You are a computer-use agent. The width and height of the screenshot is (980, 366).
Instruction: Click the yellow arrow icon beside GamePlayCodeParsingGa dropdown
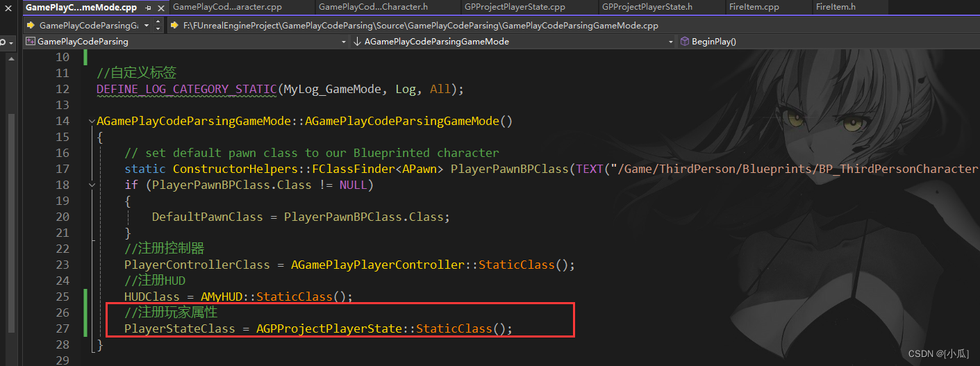click(31, 25)
